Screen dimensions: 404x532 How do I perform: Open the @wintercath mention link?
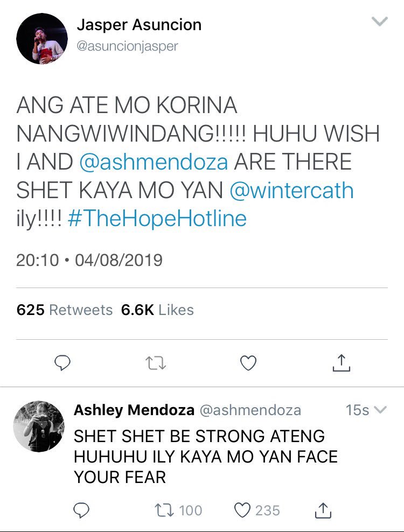[291, 190]
